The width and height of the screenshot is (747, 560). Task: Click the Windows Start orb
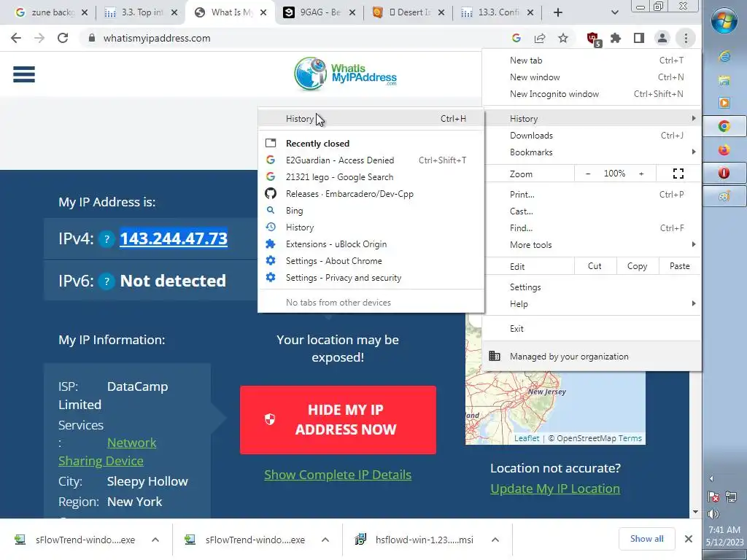click(x=724, y=21)
